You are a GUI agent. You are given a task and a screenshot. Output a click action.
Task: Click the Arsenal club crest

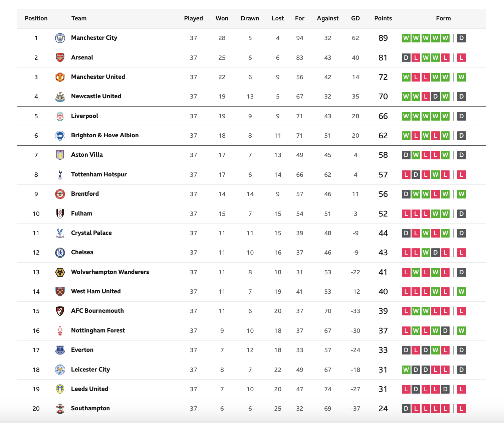click(x=60, y=57)
